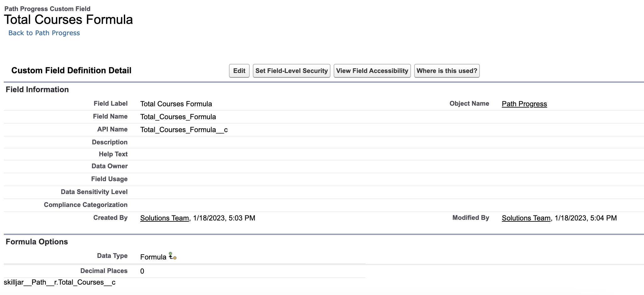Click the Formula Options section header
This screenshot has width=644, height=295.
[x=37, y=242]
